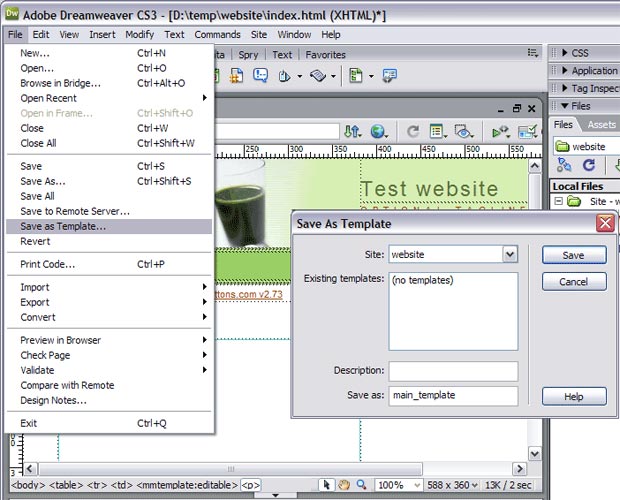
Task: Click the vertical scrollbar up arrow of document
Action: (x=535, y=166)
